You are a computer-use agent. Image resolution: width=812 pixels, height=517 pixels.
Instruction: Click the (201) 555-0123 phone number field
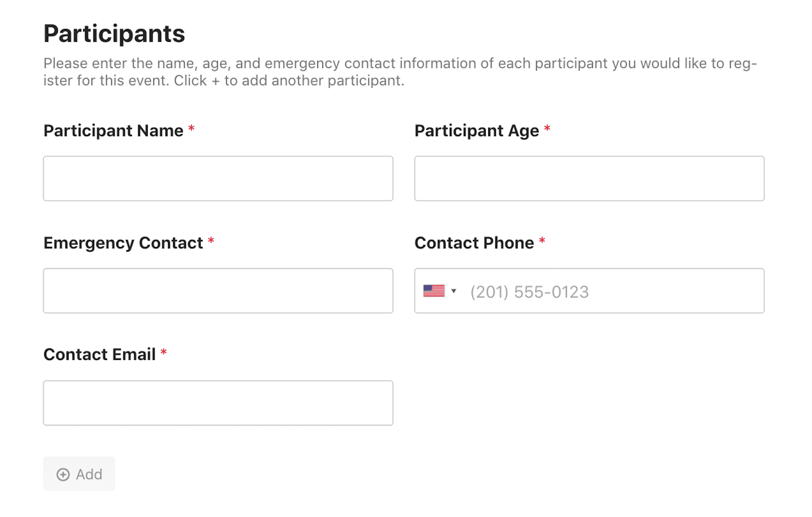click(x=589, y=291)
